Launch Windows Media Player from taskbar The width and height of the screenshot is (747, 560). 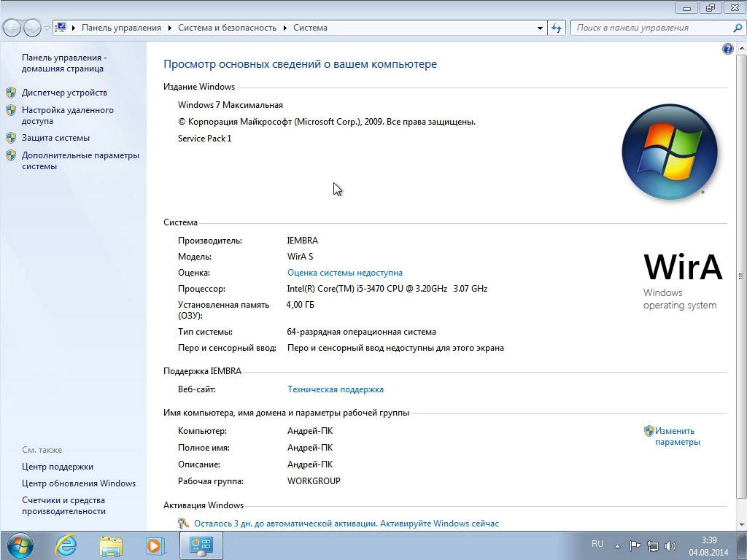coord(155,545)
